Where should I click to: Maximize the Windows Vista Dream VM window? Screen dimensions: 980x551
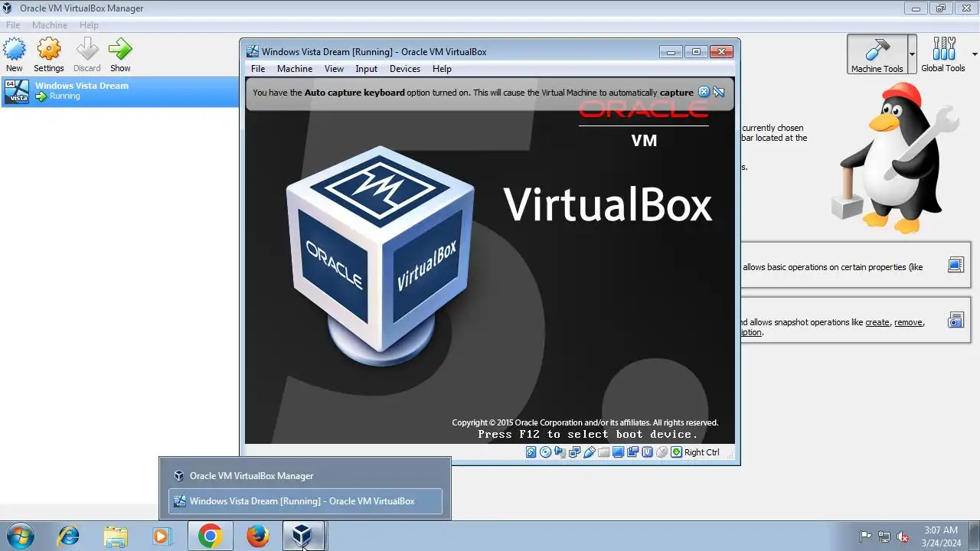pos(696,52)
